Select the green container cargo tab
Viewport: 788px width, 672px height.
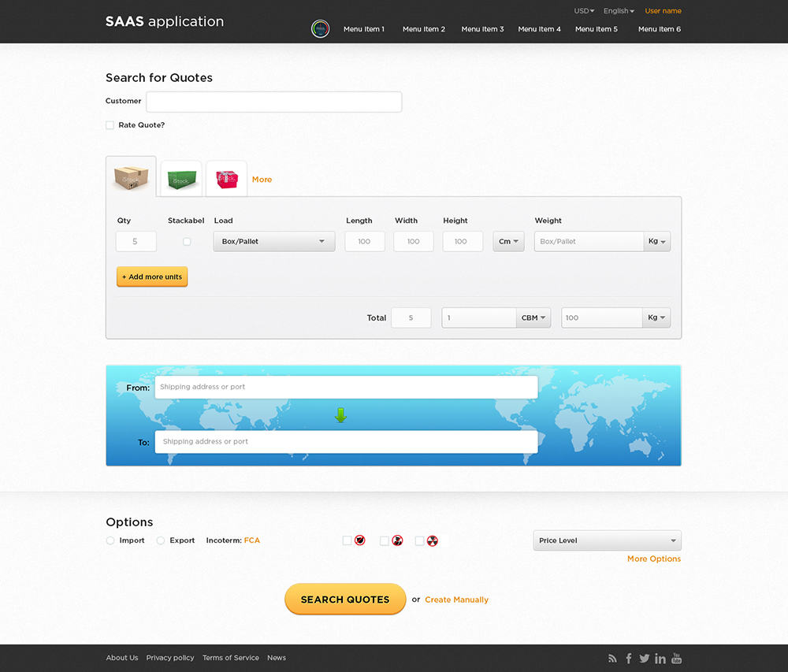[181, 180]
